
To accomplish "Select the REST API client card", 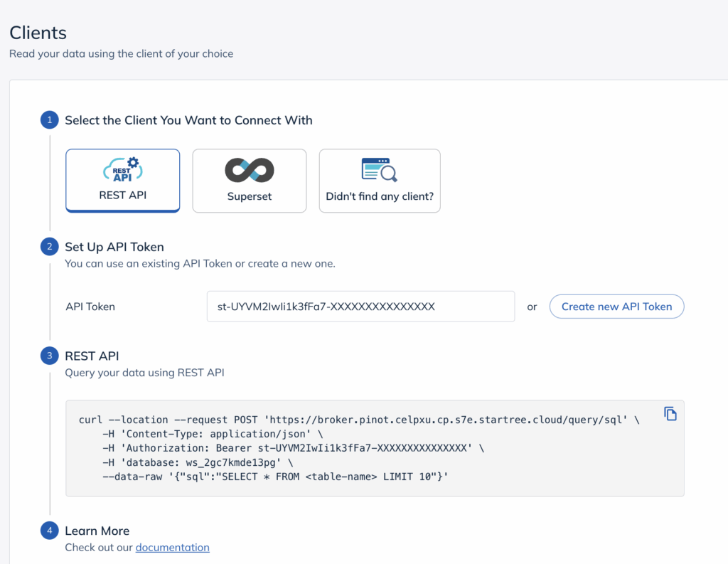I will 122,180.
